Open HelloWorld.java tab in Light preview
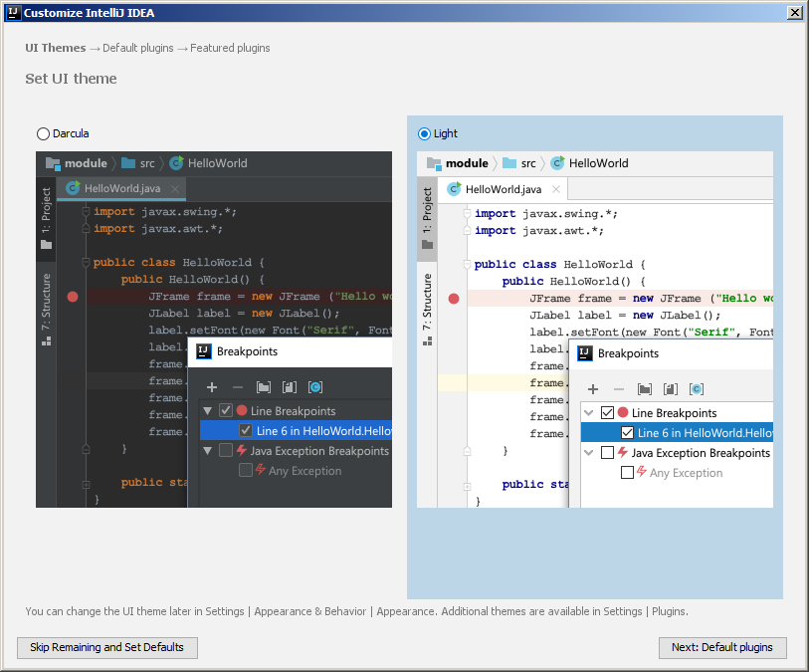Viewport: 809px width, 672px height. [x=504, y=189]
